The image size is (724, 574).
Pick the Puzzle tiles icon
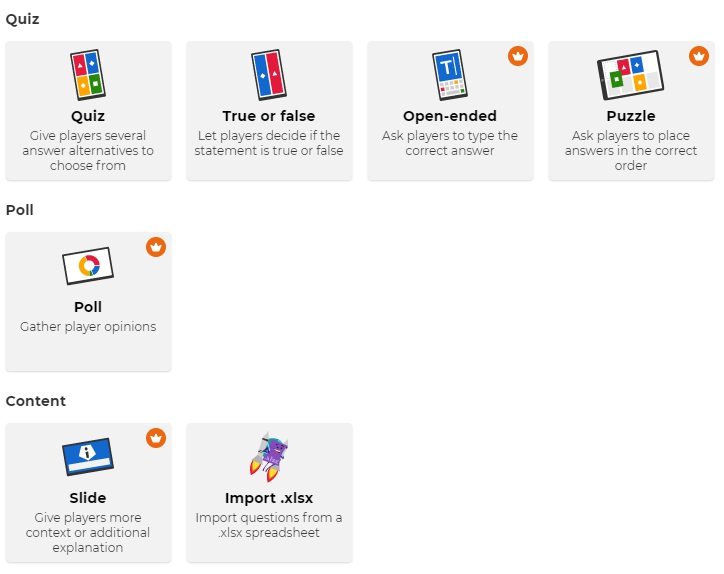click(x=630, y=76)
